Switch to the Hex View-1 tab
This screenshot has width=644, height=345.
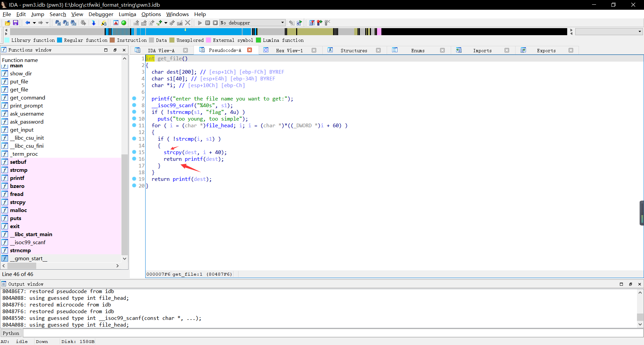click(x=289, y=51)
